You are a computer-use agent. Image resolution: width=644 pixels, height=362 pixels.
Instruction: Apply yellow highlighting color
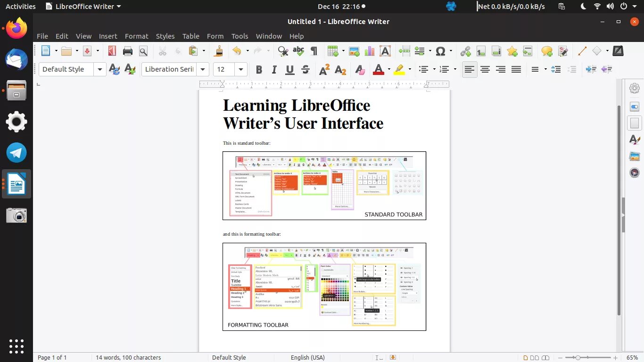pos(399,70)
